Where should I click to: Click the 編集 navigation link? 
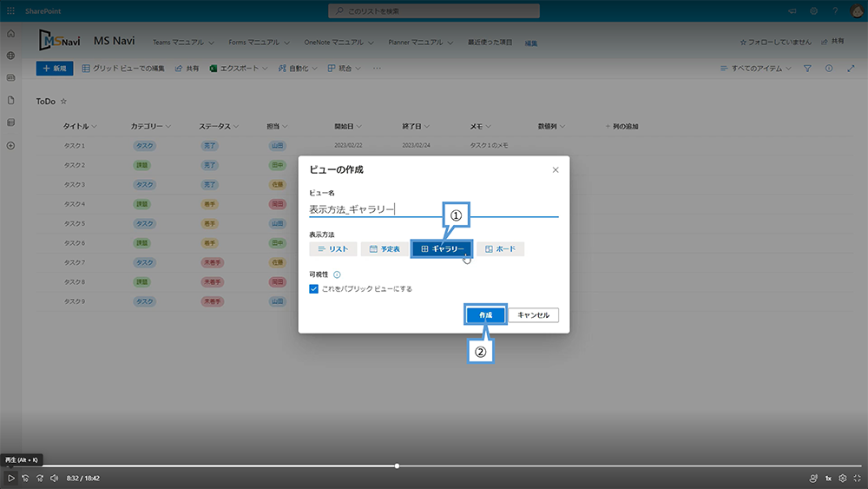coord(531,43)
